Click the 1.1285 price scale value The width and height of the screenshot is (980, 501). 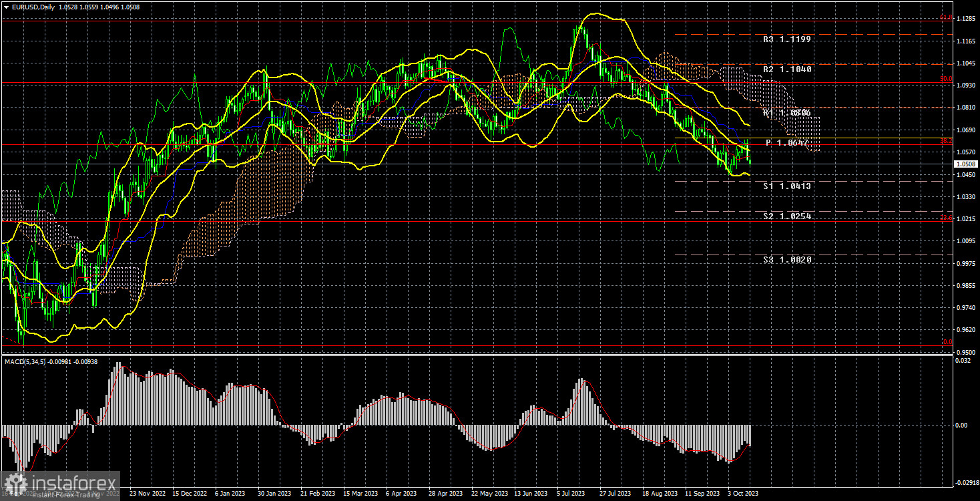pos(966,19)
